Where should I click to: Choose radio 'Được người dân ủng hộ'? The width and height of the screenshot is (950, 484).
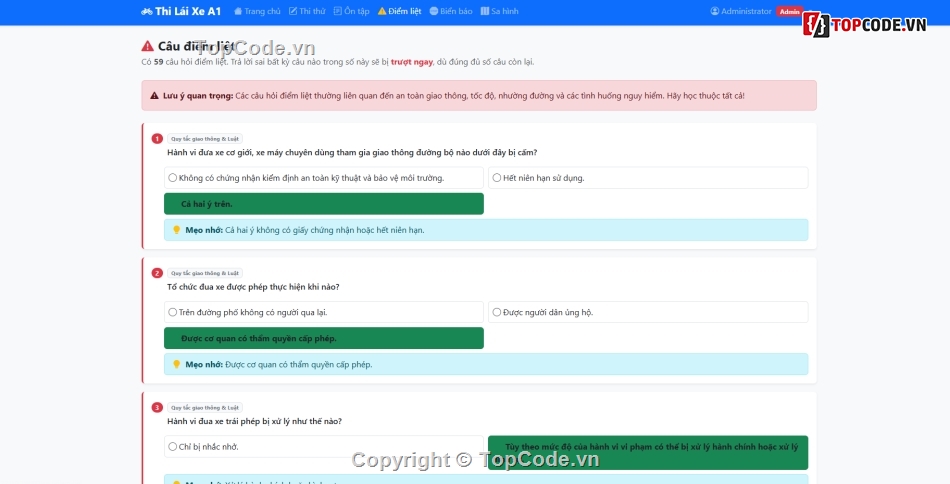coord(497,312)
